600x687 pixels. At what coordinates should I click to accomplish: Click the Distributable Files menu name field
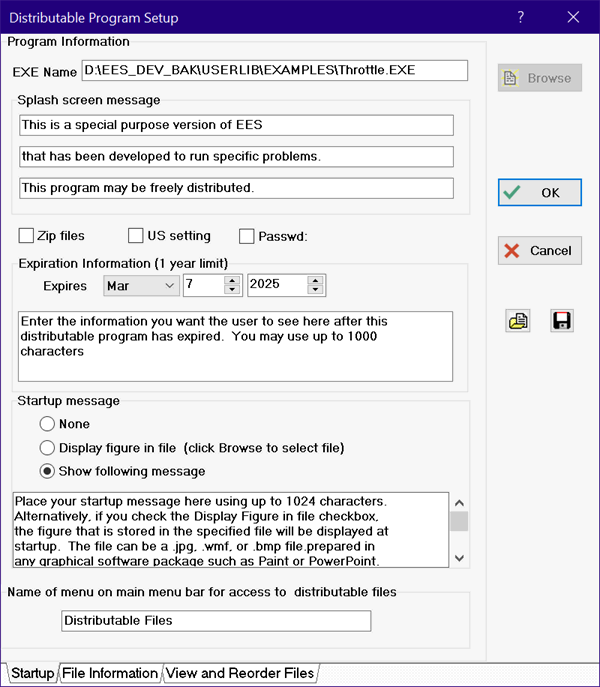[215, 621]
